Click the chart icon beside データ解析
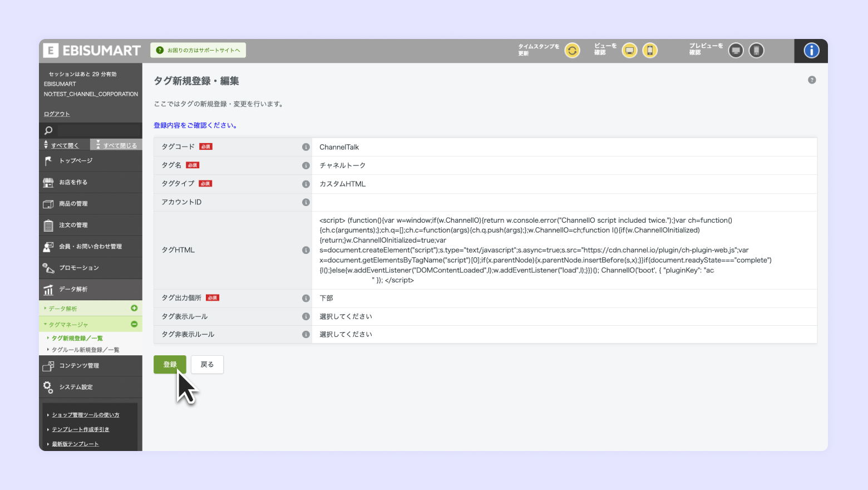868x490 pixels. point(48,290)
